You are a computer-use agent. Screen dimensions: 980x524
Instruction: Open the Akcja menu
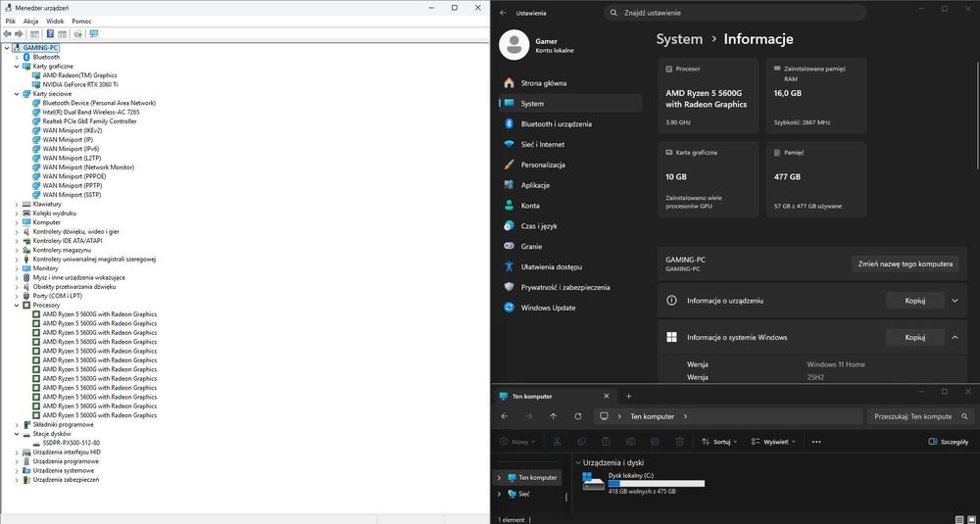point(30,22)
